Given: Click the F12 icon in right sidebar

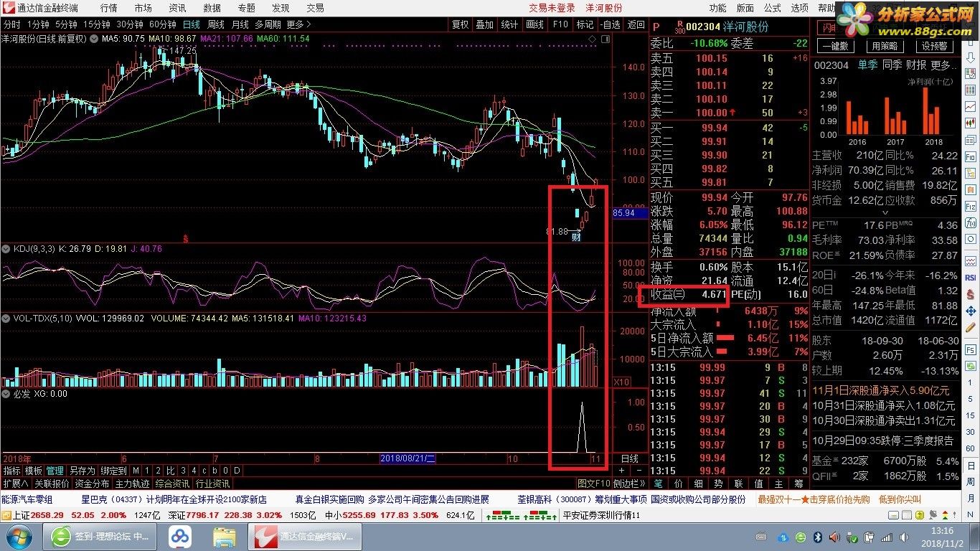Looking at the screenshot, I should tap(971, 205).
